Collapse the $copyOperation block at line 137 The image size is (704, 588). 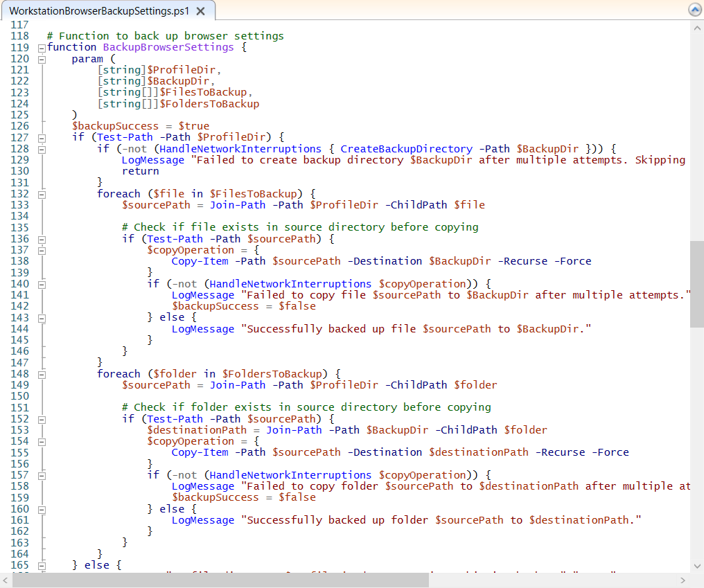tap(42, 251)
